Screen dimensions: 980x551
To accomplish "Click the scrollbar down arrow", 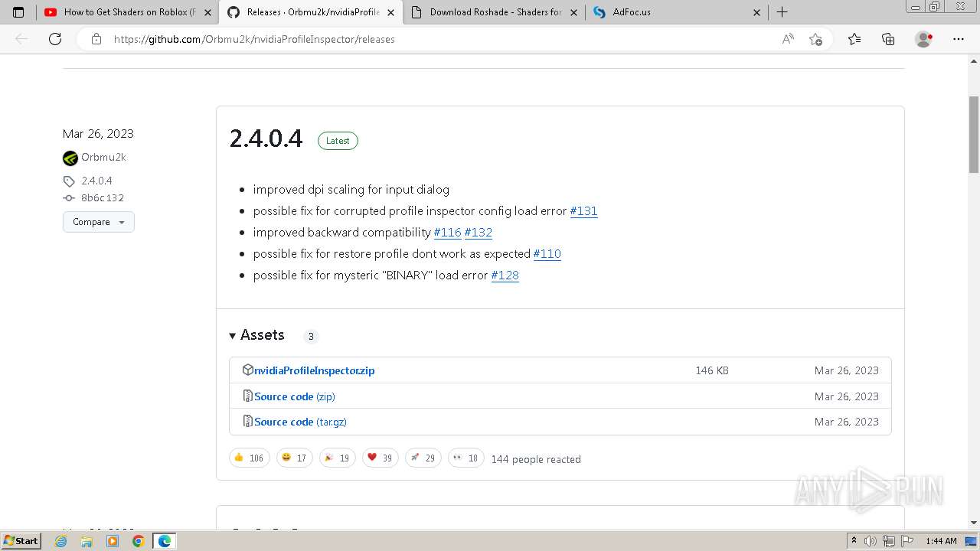I will [x=974, y=523].
